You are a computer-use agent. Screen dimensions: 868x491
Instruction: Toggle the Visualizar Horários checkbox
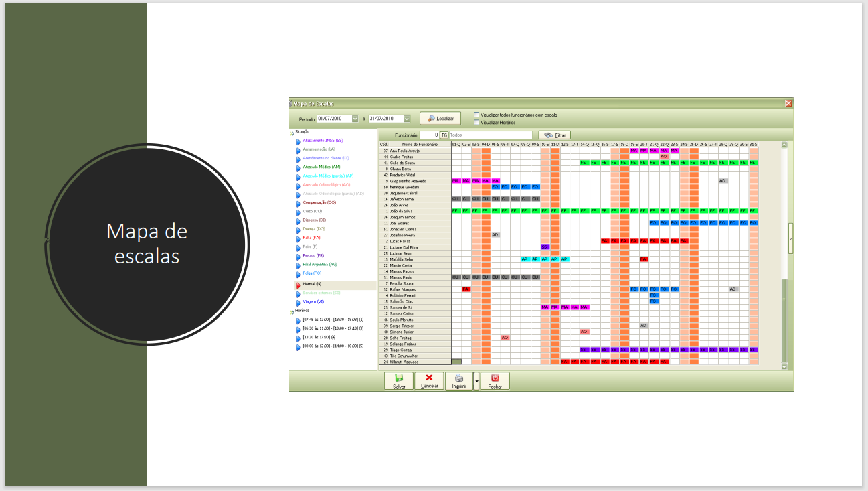click(x=476, y=123)
